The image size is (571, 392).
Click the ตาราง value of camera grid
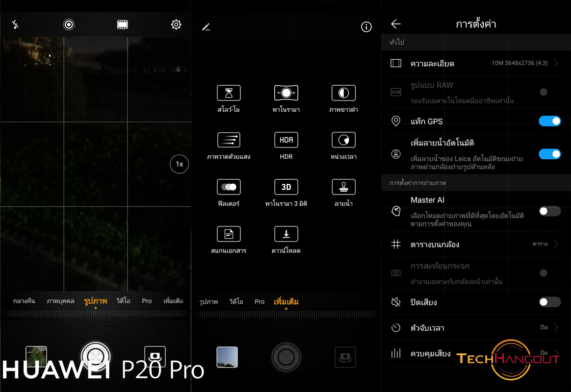coord(540,244)
